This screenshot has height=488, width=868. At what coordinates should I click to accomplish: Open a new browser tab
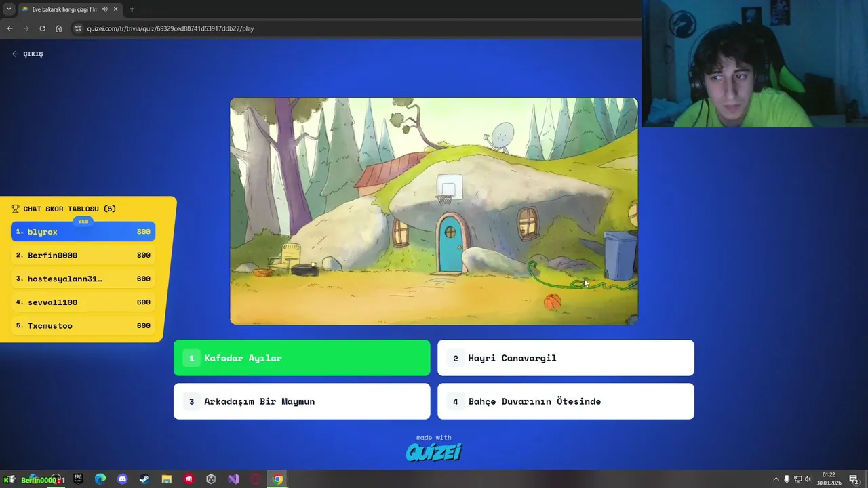[x=132, y=9]
